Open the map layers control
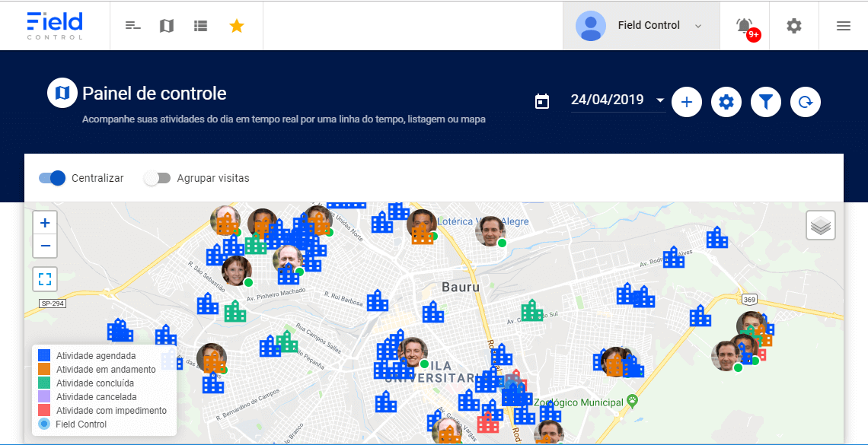Image resolution: width=868 pixels, height=445 pixels. (x=821, y=225)
